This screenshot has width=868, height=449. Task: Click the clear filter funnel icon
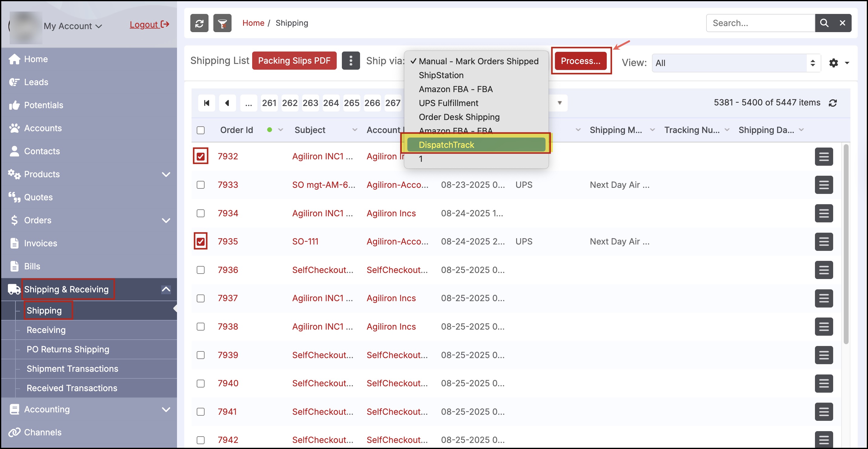(222, 23)
